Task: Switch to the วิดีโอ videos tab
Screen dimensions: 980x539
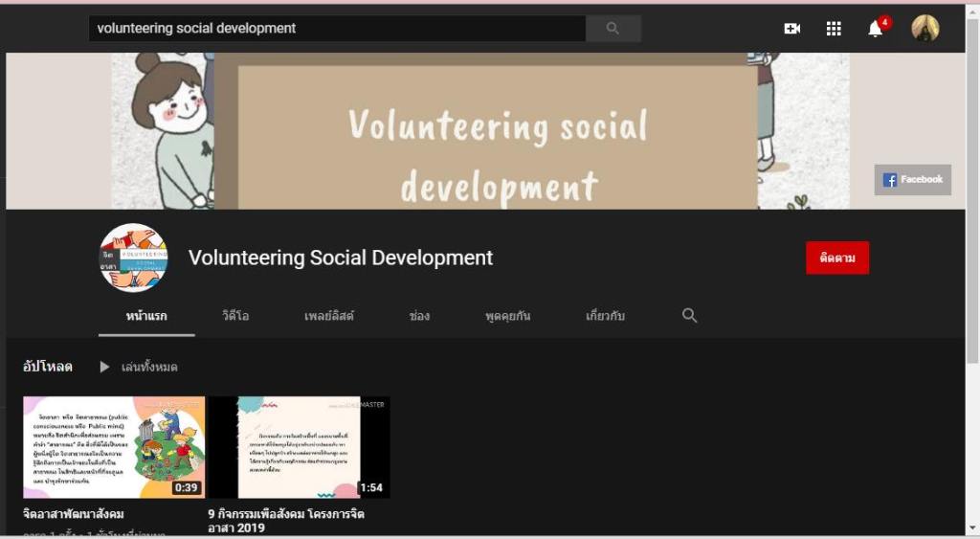Action: click(x=235, y=316)
